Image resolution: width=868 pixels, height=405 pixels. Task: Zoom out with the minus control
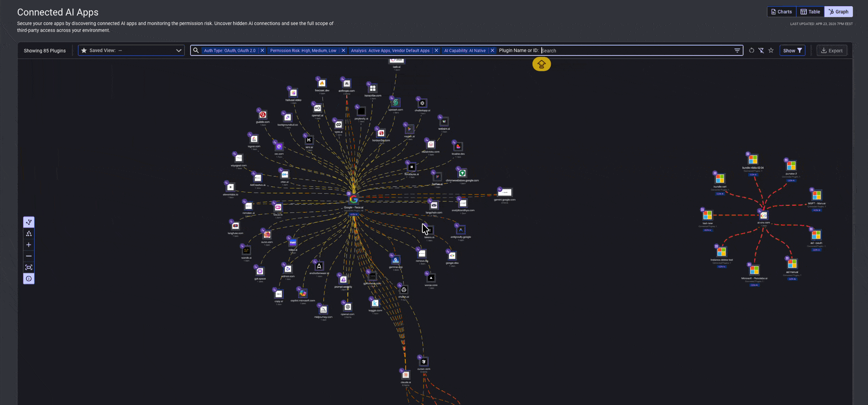pyautogui.click(x=29, y=256)
